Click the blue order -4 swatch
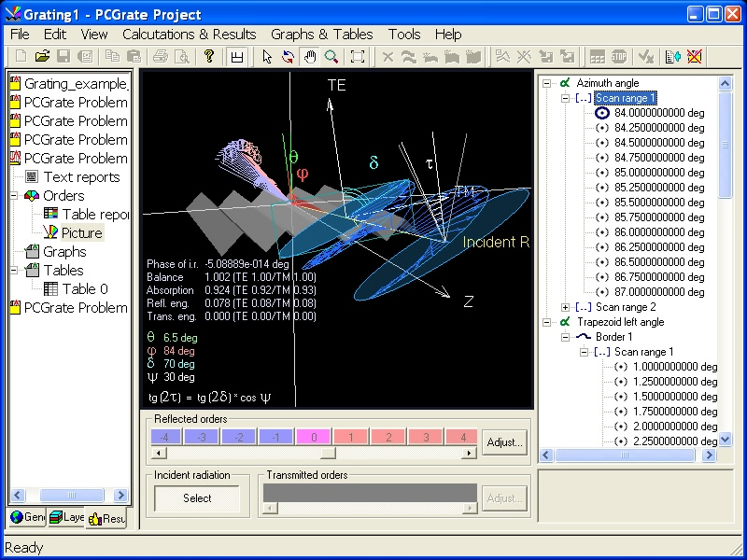Image resolution: width=747 pixels, height=560 pixels. 165,437
